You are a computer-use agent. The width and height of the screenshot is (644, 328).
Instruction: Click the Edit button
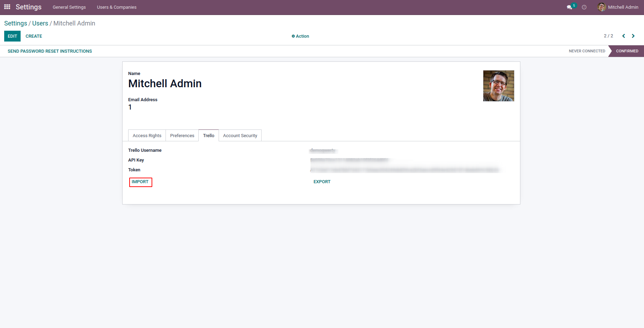(x=12, y=36)
